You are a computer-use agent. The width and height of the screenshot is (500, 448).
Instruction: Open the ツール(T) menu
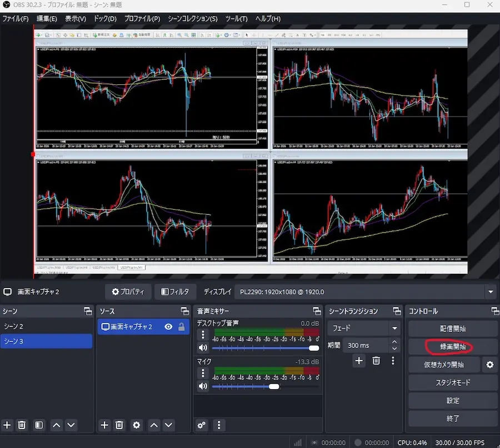click(x=236, y=18)
